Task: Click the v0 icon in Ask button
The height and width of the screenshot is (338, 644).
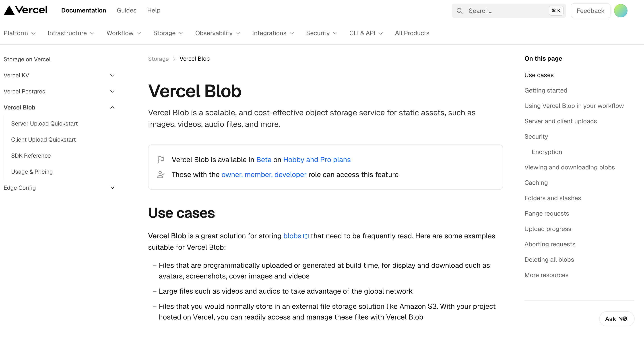Action: point(623,319)
